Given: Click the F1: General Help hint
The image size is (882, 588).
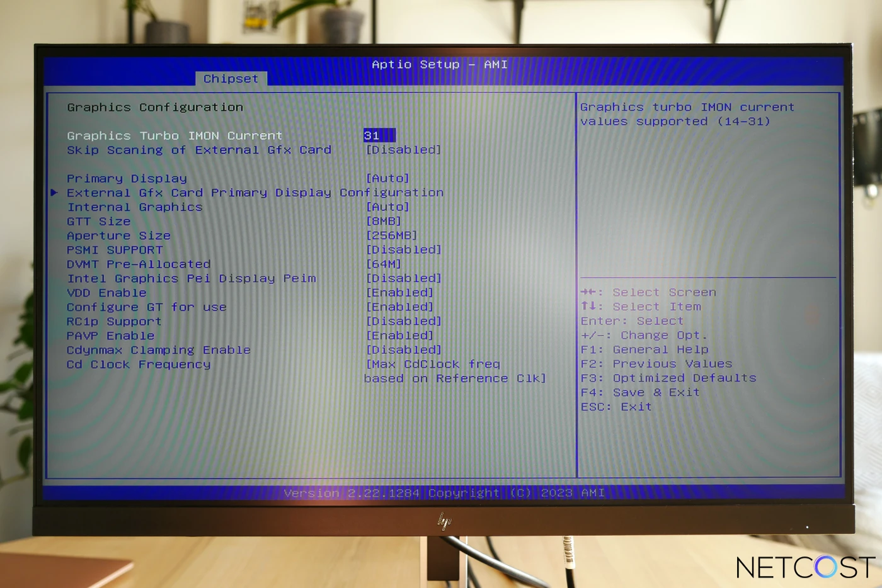Looking at the screenshot, I should [x=644, y=350].
